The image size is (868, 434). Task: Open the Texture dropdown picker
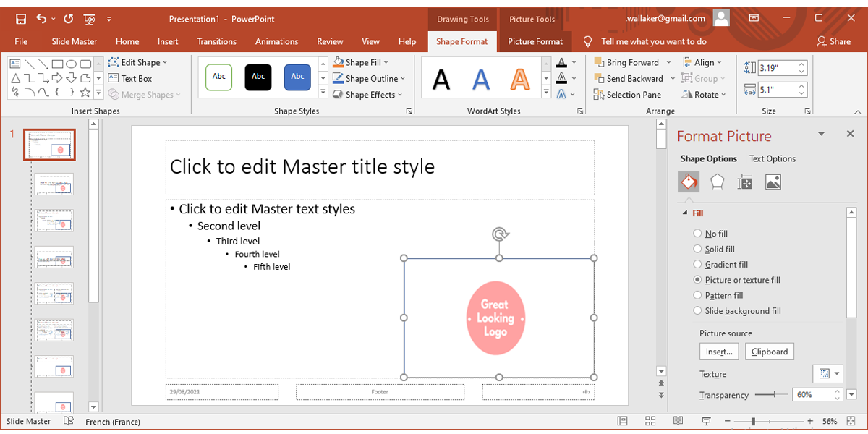[827, 374]
